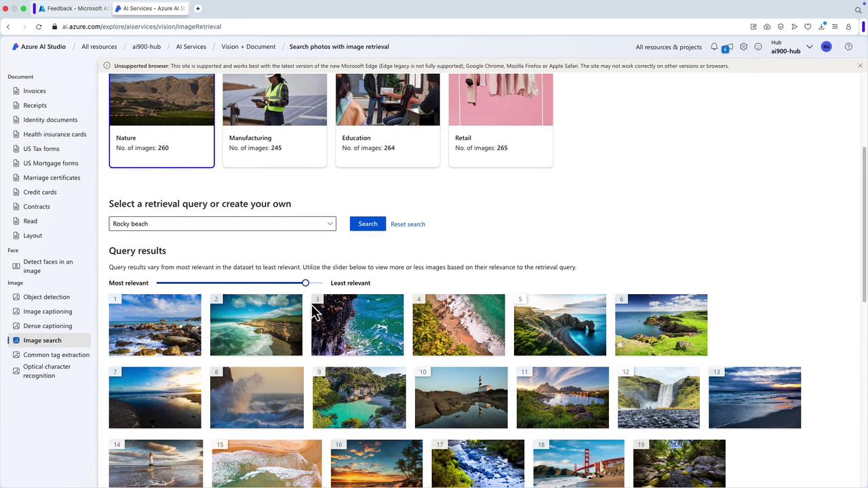Click the Azure AI Studio logo
The height and width of the screenshot is (488, 868).
point(39,47)
